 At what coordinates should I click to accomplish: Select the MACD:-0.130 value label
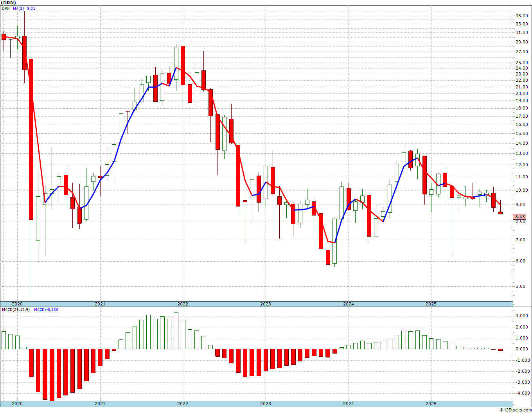(46, 310)
